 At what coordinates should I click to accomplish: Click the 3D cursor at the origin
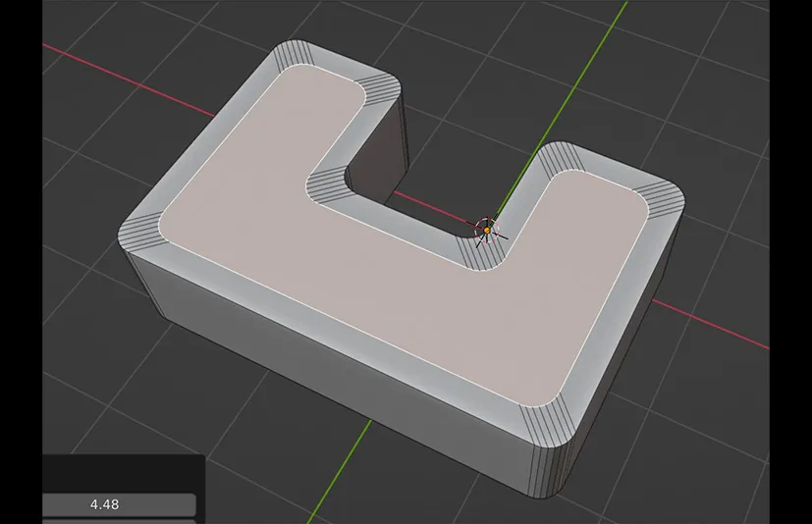click(x=487, y=230)
